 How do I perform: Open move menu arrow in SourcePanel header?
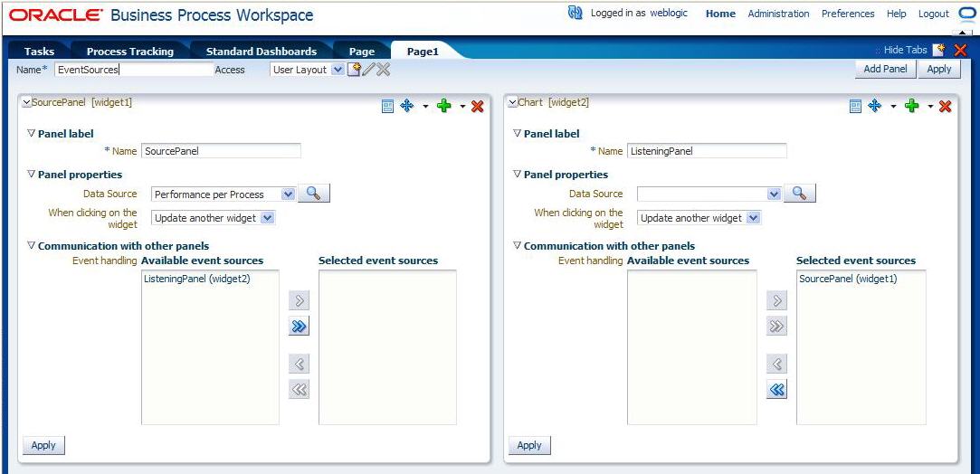click(x=425, y=107)
